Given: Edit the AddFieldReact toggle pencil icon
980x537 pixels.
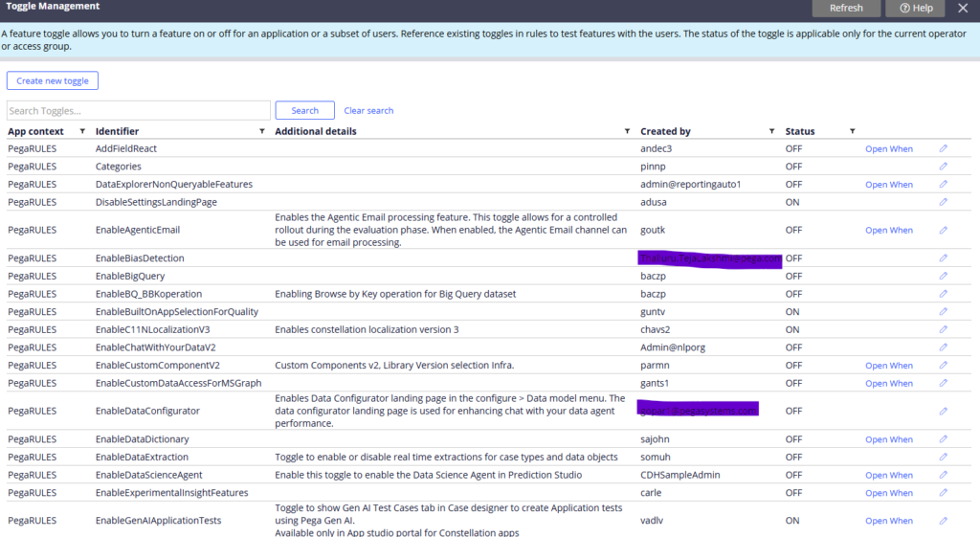Looking at the screenshot, I should pyautogui.click(x=943, y=148).
